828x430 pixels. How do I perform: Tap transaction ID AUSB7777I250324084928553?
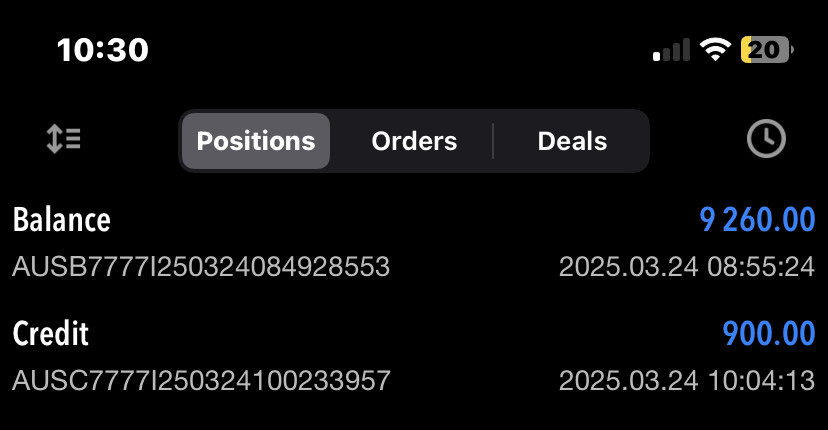tap(201, 267)
